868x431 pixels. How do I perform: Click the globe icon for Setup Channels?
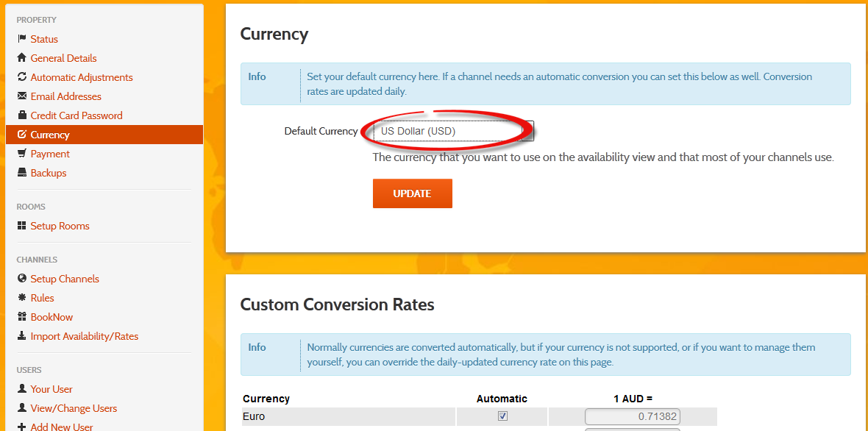click(x=22, y=279)
